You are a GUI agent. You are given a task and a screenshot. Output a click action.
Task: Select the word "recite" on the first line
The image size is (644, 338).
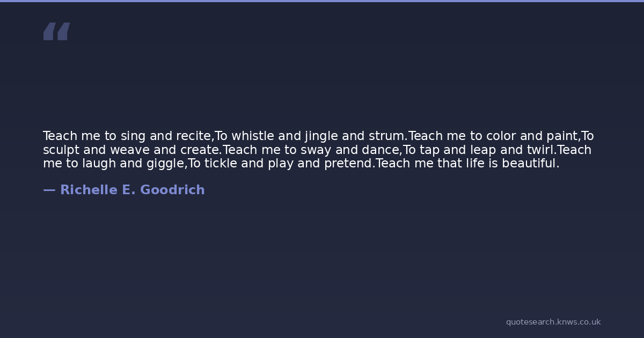(x=194, y=136)
